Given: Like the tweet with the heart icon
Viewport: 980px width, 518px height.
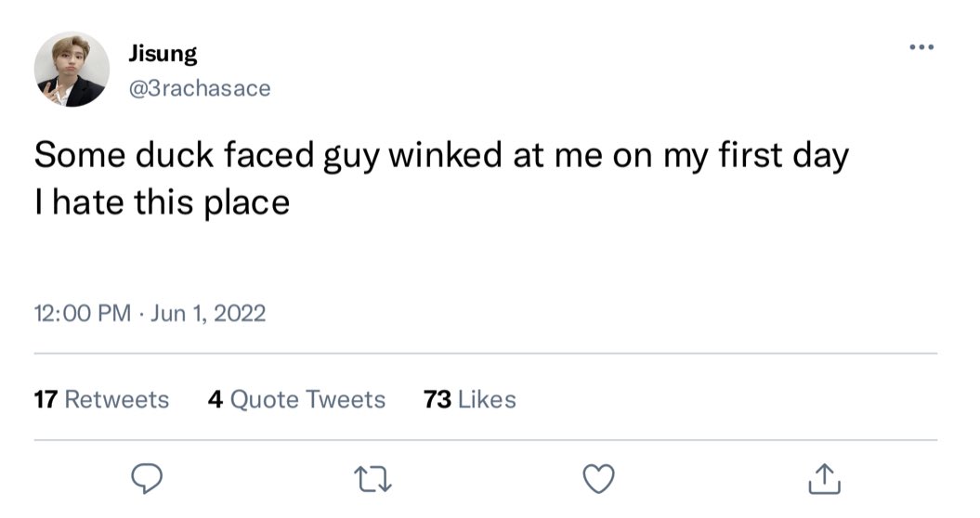Looking at the screenshot, I should pos(599,479).
